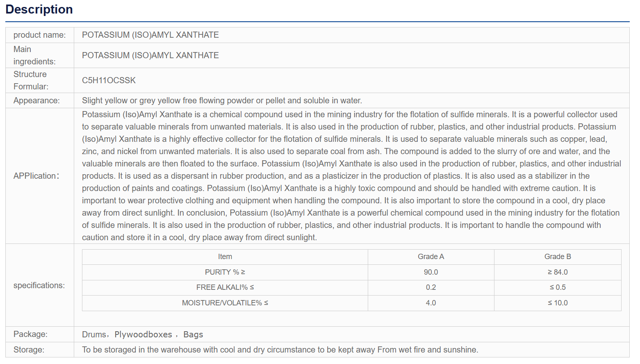
Task: Click the specifications label
Action: [x=39, y=285]
